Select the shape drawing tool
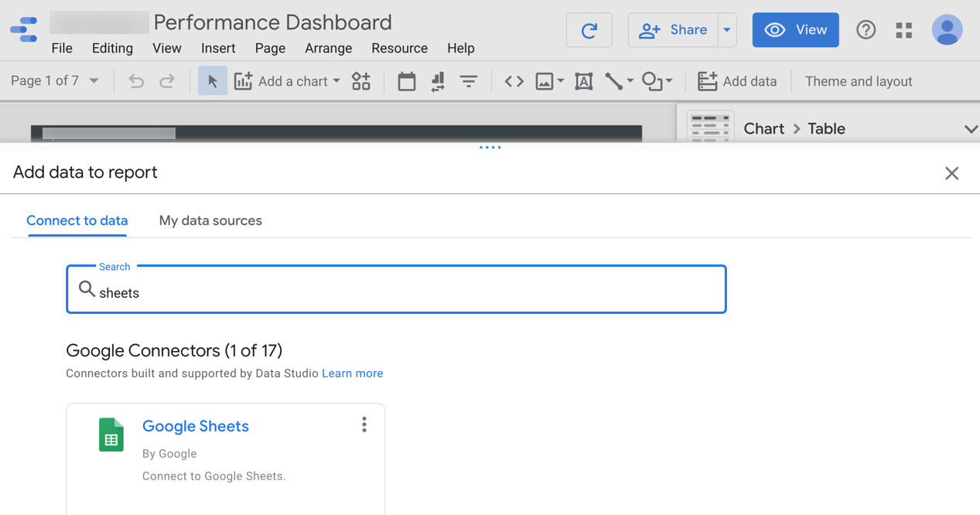This screenshot has height=515, width=980. pyautogui.click(x=653, y=81)
